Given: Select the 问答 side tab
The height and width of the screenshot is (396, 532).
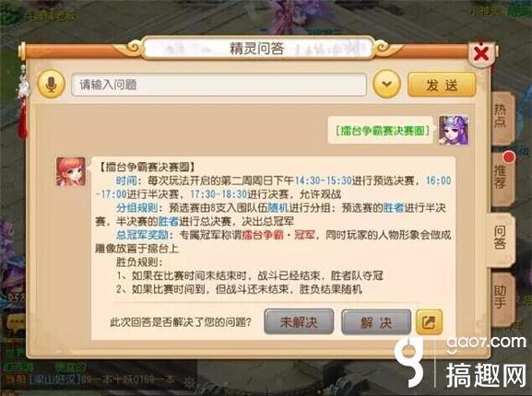Looking at the screenshot, I should click(x=501, y=238).
